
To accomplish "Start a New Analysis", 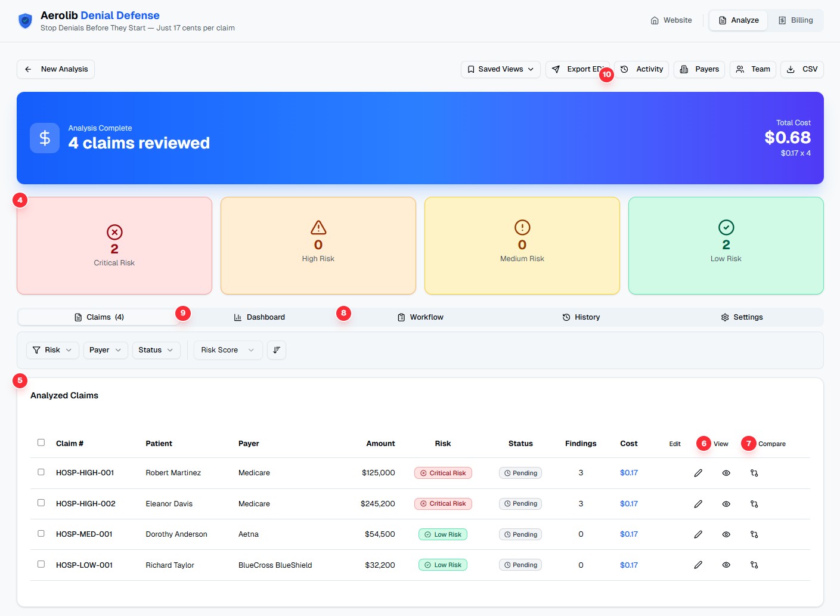I will [55, 69].
